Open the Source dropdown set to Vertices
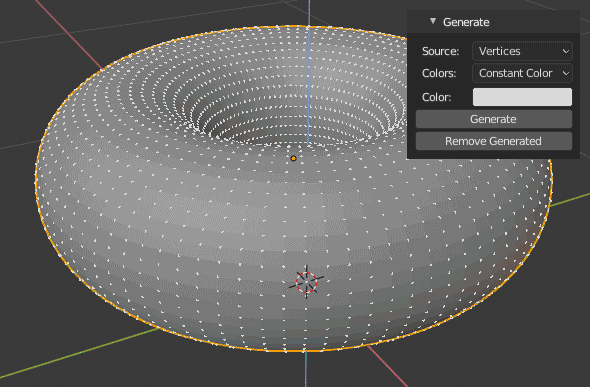The image size is (590, 387). coord(522,51)
